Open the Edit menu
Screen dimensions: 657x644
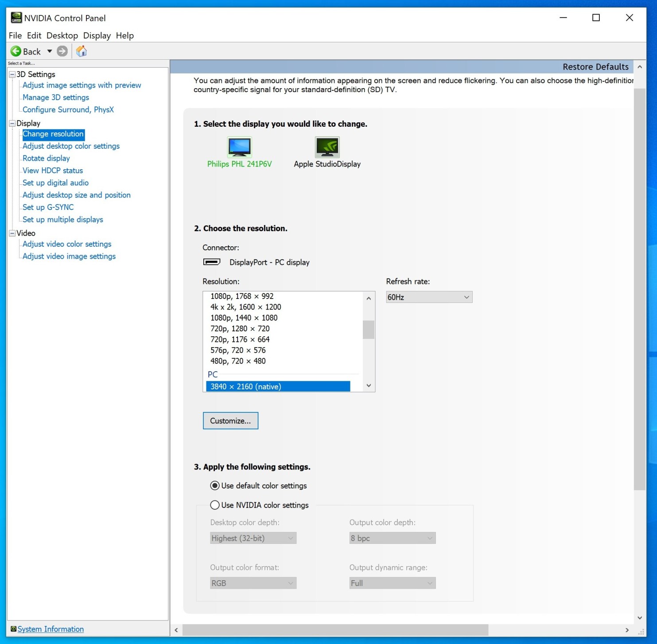click(34, 35)
